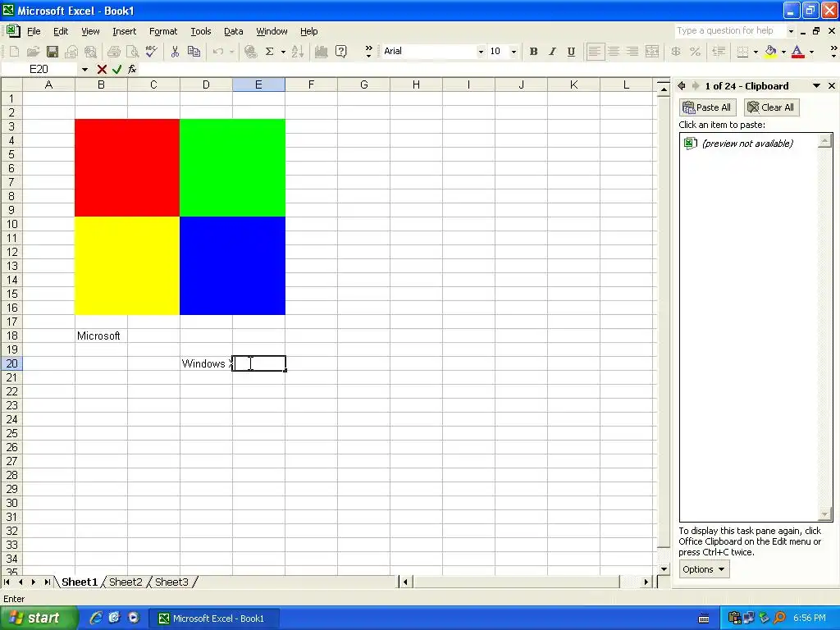
Task: Open the Font Color dropdown arrow
Action: pos(811,52)
